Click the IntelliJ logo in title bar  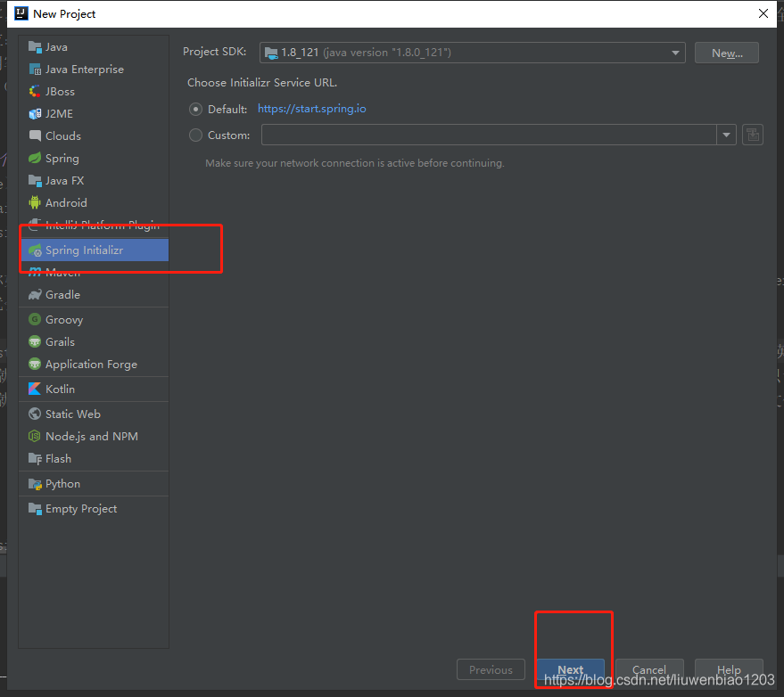coord(21,13)
